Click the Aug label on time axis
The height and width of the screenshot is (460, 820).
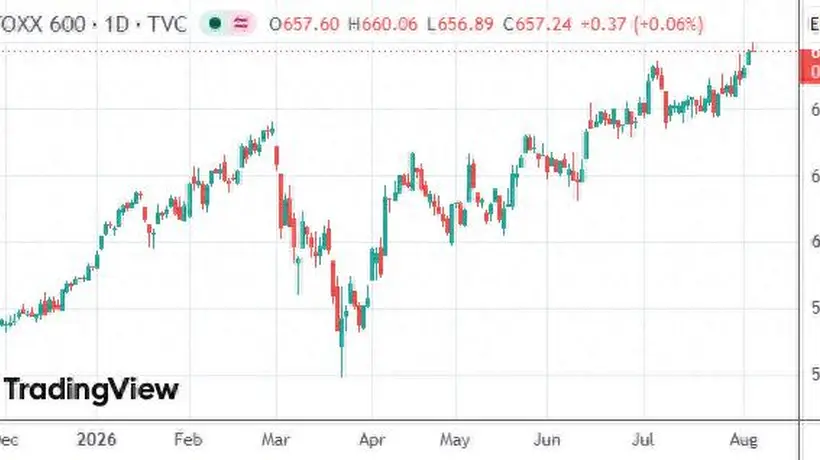click(x=743, y=440)
